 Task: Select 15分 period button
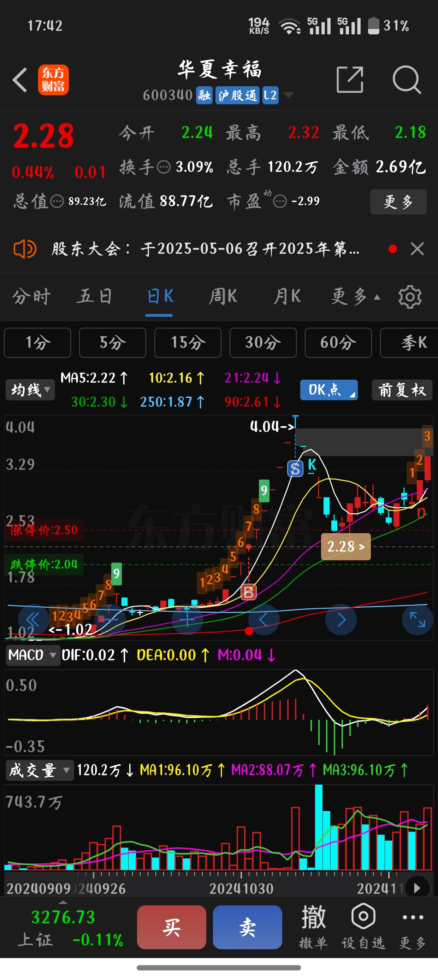point(188,343)
